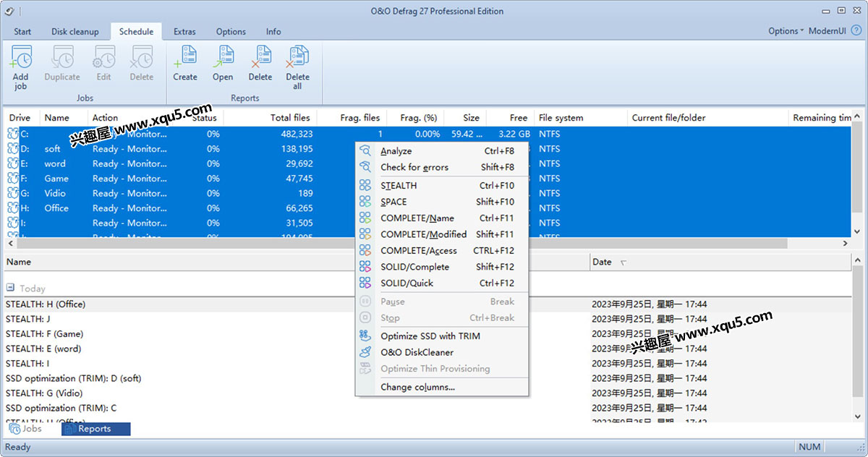Select report STEALTH: G (Vidio)
Screen dimensions: 868x457
45,393
